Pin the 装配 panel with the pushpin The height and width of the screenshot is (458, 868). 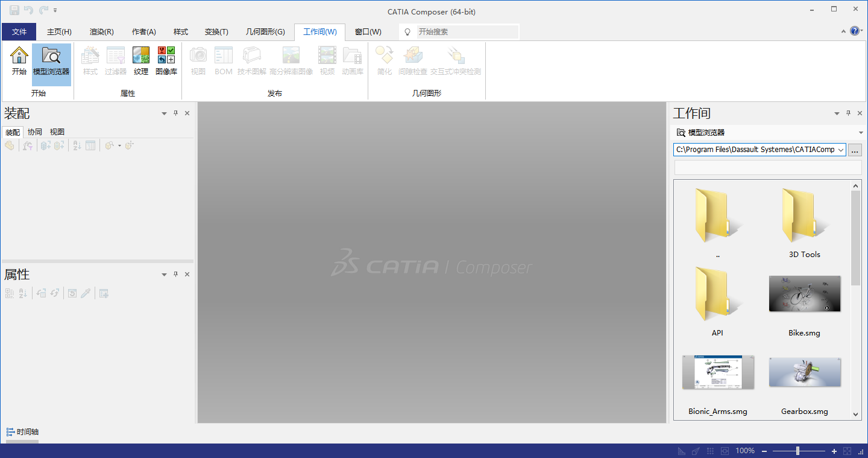pos(176,113)
